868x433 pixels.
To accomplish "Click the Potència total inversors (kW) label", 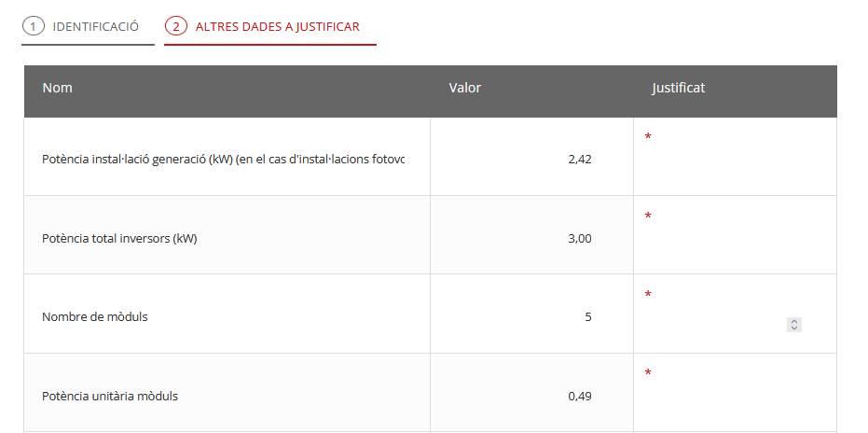I will coord(119,239).
